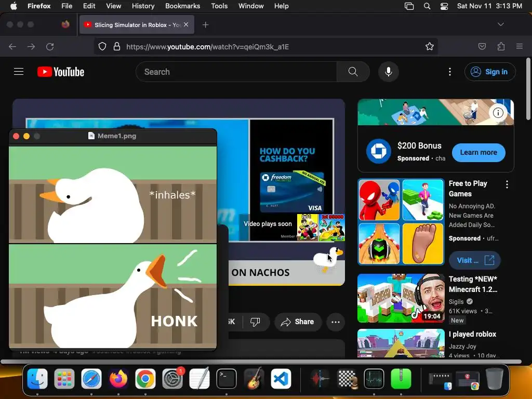Open the Window menu
The height and width of the screenshot is (399, 532).
pyautogui.click(x=251, y=6)
